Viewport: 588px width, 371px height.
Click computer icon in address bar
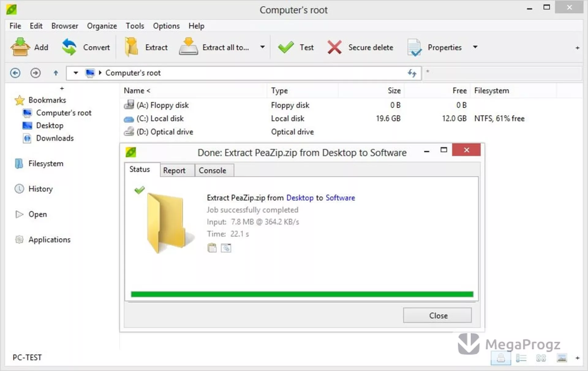(x=90, y=73)
